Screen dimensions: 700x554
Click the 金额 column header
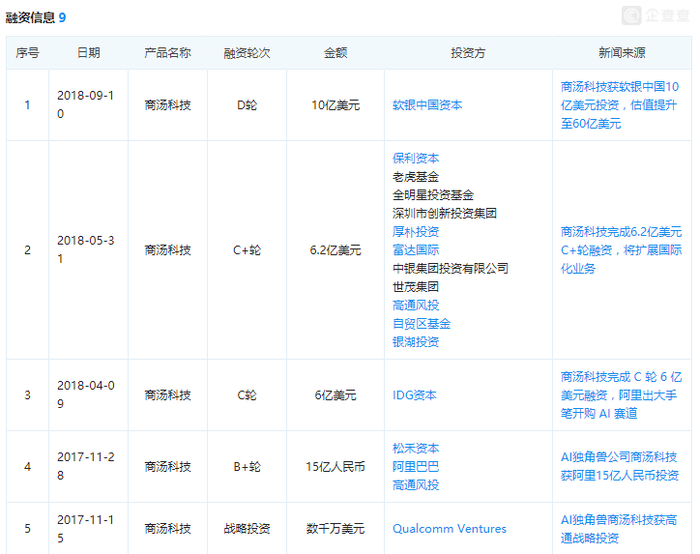(335, 53)
